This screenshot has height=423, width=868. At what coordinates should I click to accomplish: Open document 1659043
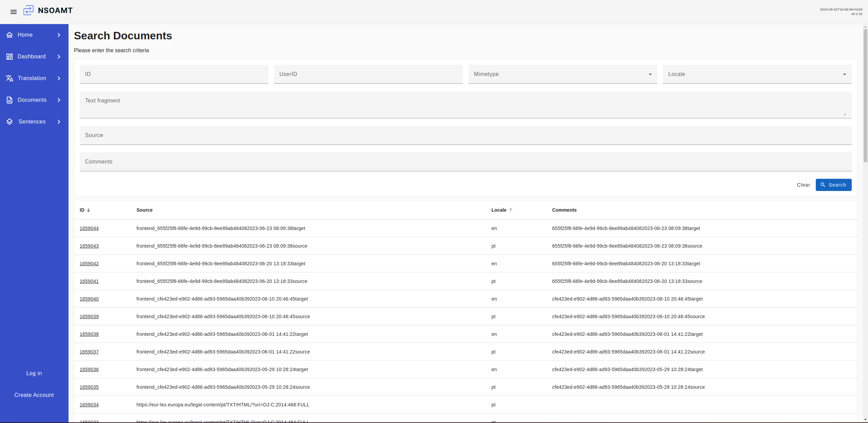pos(89,246)
